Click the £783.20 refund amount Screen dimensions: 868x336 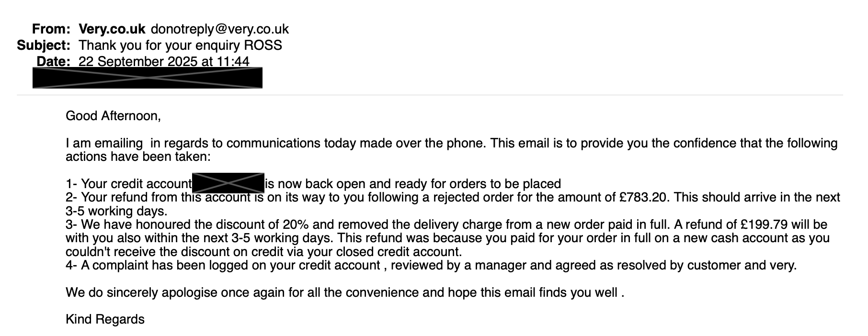[x=643, y=197]
